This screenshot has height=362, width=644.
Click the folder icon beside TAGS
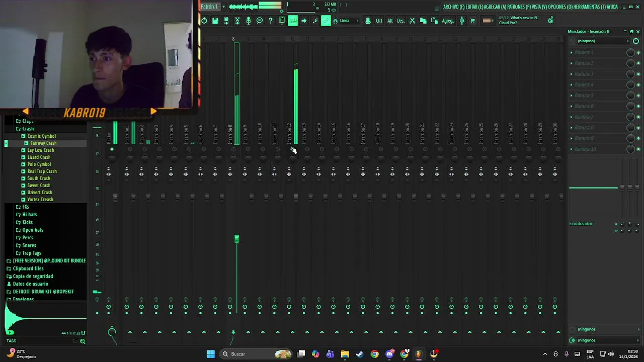[75, 341]
